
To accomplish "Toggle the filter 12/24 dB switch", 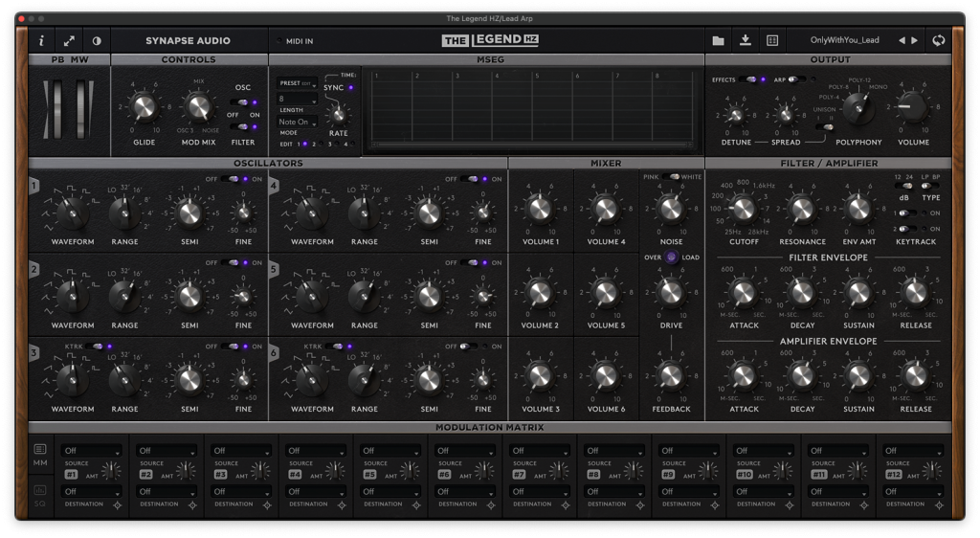I will (902, 186).
